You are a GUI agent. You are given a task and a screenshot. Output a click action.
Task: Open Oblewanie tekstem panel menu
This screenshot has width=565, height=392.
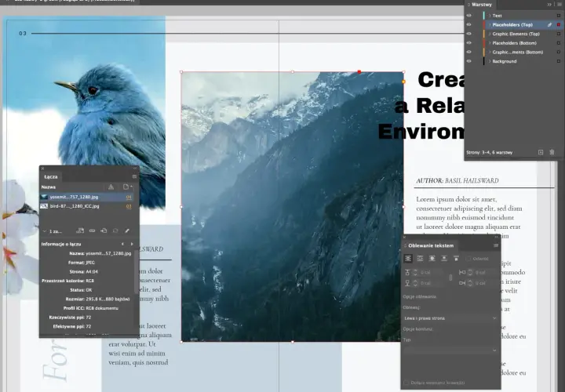tap(495, 245)
